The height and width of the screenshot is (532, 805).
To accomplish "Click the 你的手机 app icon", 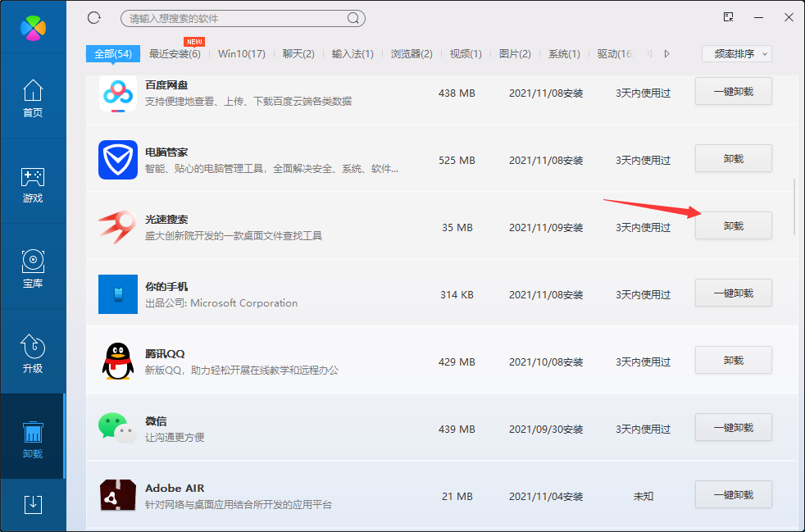I will [x=118, y=294].
